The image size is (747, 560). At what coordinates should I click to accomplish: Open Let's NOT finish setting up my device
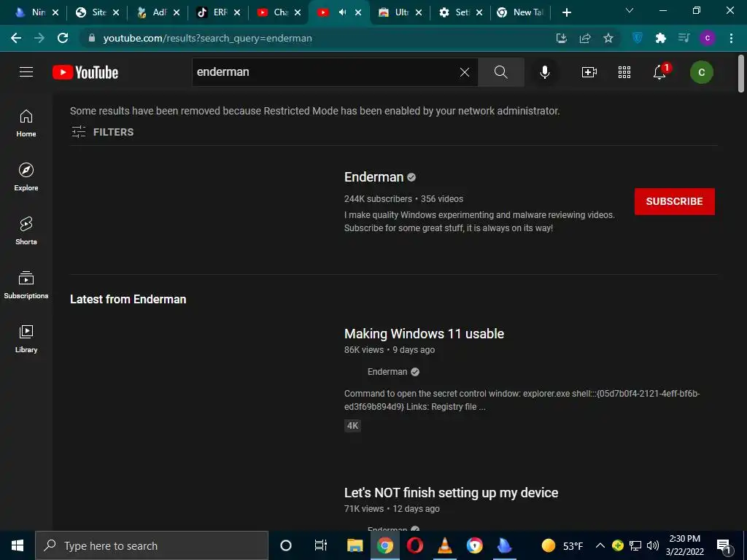coord(451,492)
